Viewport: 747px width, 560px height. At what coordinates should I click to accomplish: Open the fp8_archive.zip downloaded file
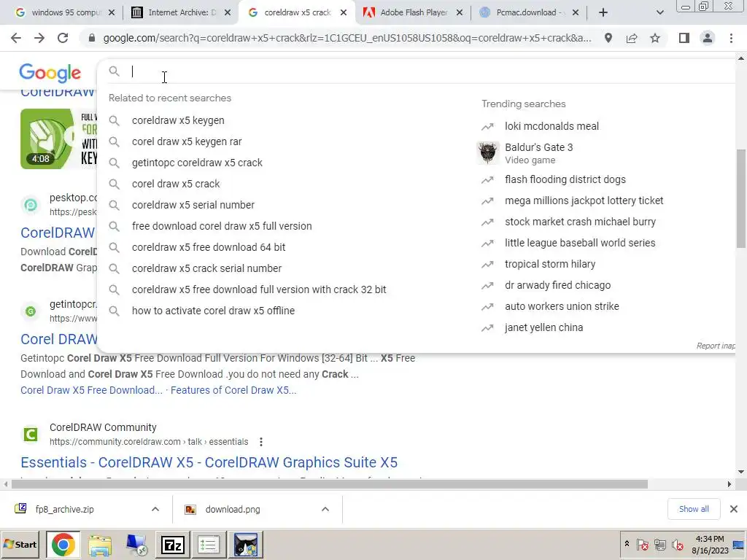[64, 509]
